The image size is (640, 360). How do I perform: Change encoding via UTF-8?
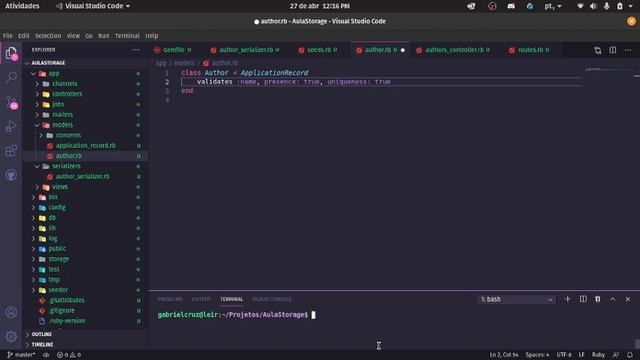tap(564, 355)
